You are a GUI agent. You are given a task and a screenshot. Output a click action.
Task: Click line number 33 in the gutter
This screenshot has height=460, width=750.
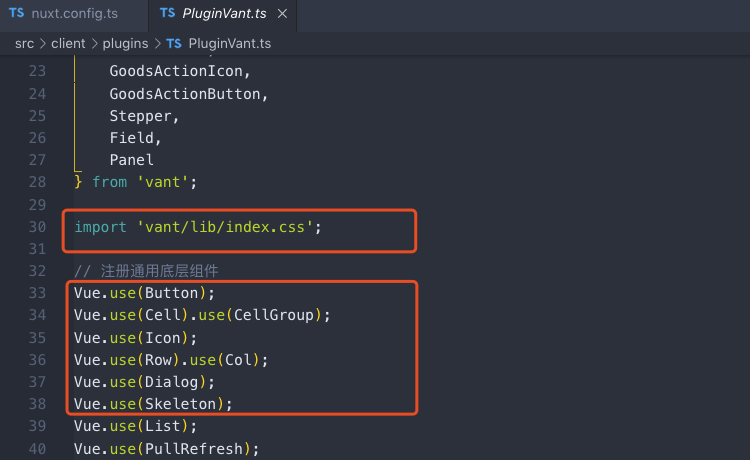click(37, 293)
